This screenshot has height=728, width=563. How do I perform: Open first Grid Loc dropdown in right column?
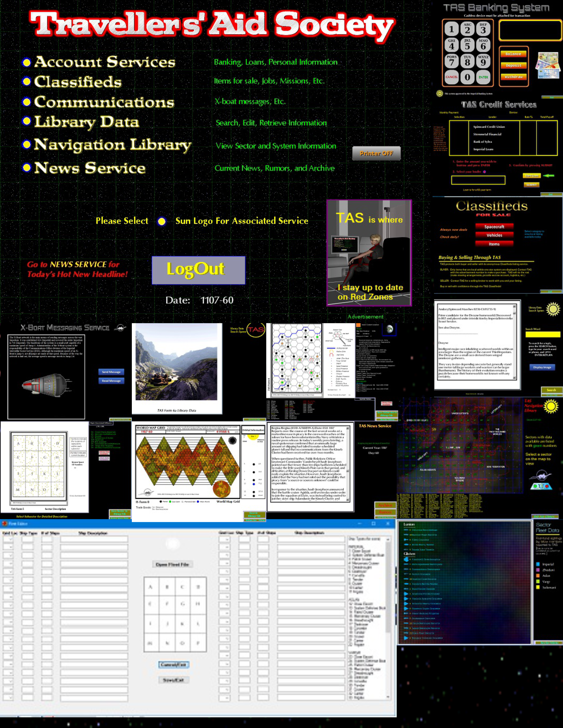[225, 540]
